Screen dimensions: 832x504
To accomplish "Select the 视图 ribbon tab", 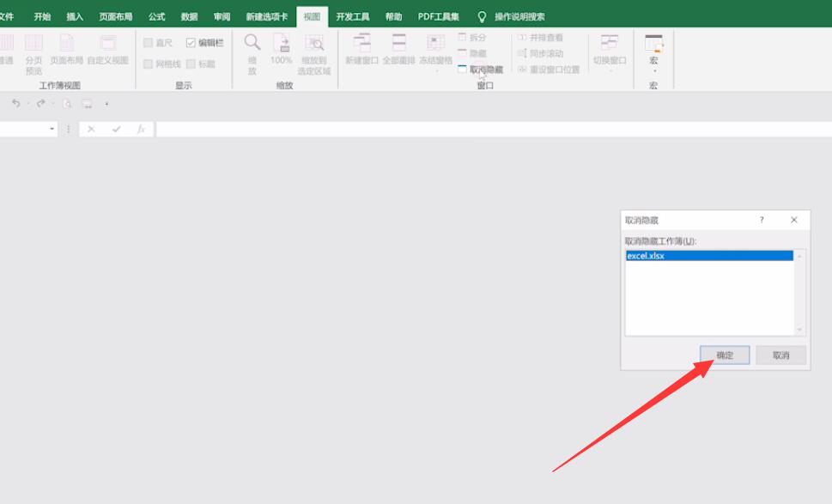I will (312, 17).
